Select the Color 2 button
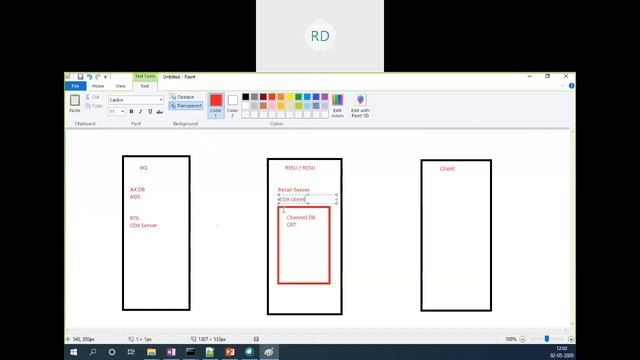Screen dimensions: 640x360 pyautogui.click(x=233, y=105)
